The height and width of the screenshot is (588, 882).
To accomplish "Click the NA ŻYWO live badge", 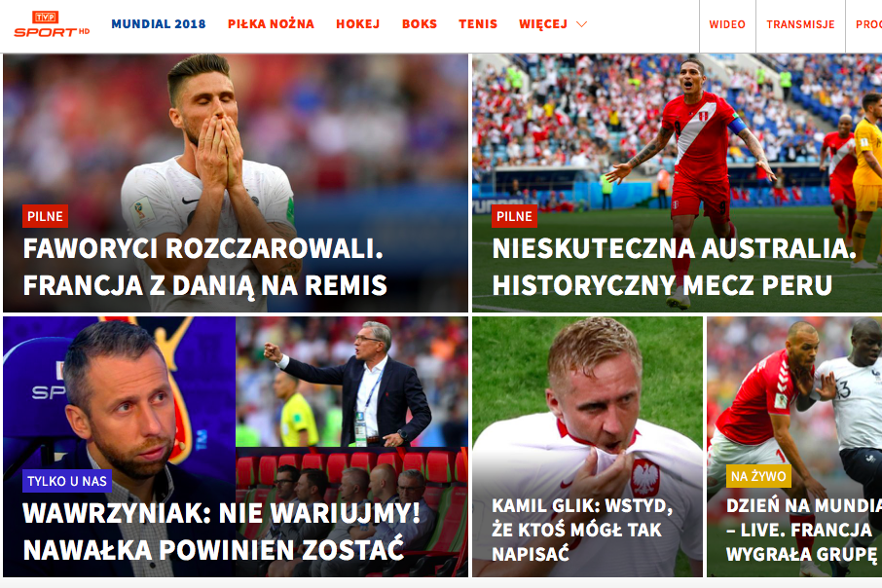I will 758,476.
